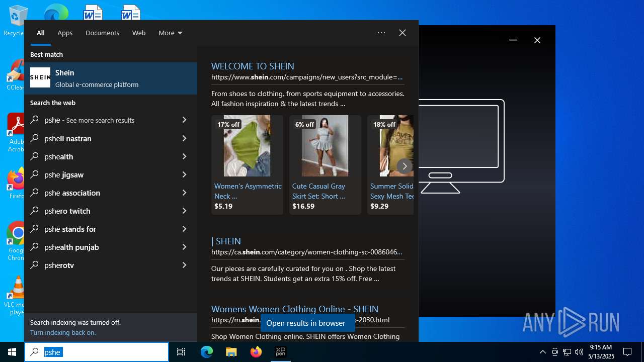
Task: Open 'Summer Solid Sexy Mesh Tee' product title
Action: pos(392,191)
